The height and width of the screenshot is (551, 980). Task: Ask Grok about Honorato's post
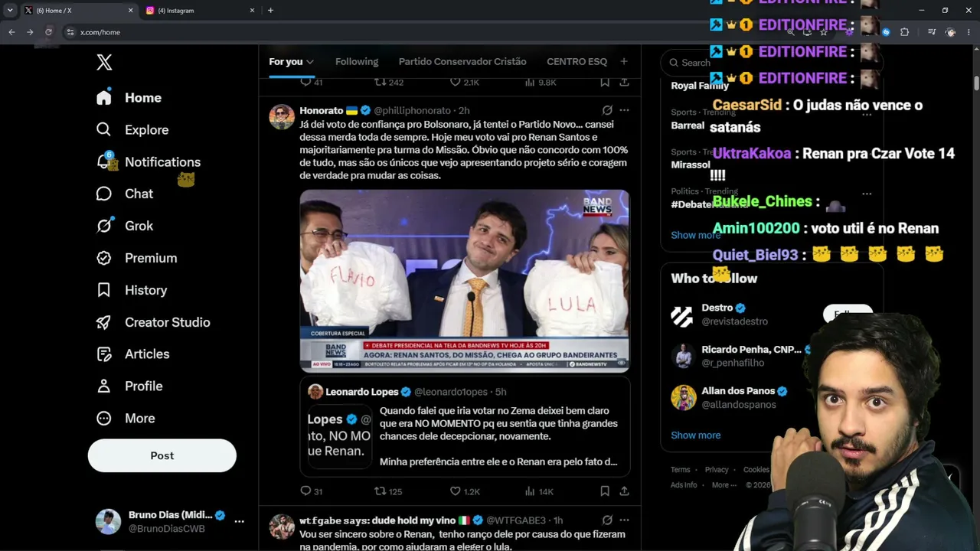(607, 110)
